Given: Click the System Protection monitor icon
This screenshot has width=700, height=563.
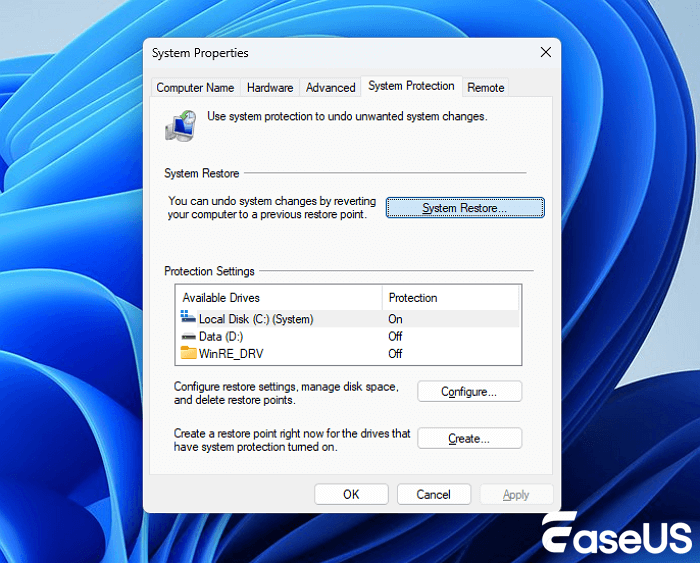Looking at the screenshot, I should click(x=181, y=126).
